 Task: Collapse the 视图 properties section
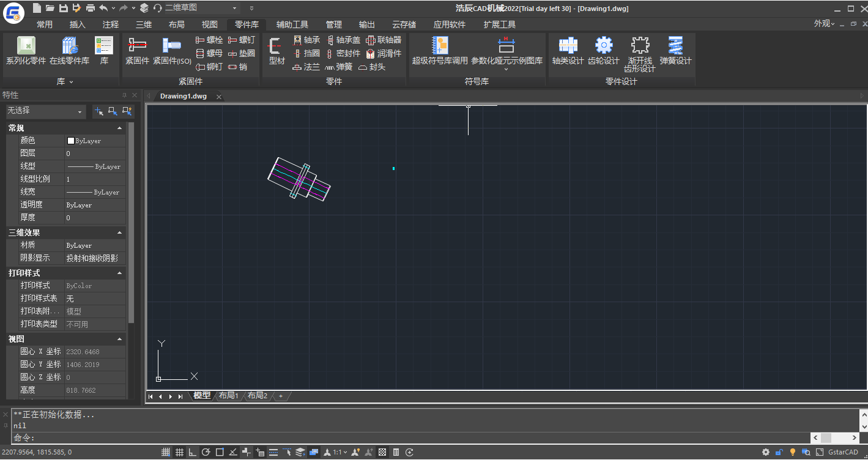(119, 339)
